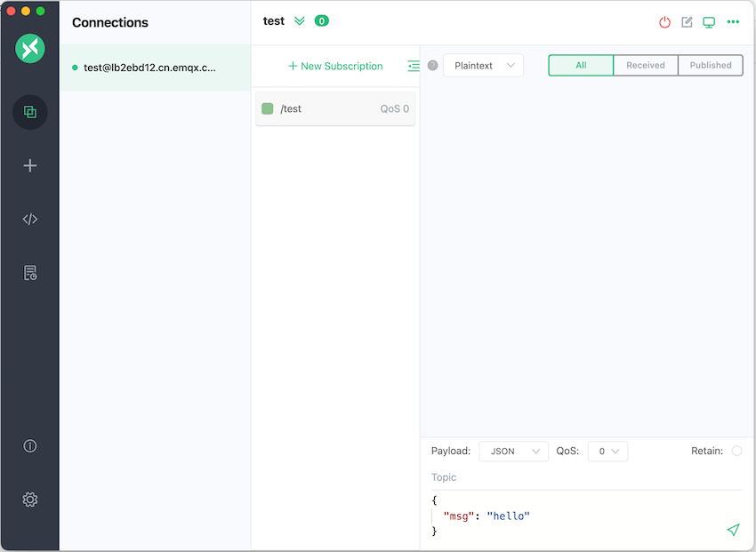
Task: Open the About info icon
Action: (x=30, y=446)
